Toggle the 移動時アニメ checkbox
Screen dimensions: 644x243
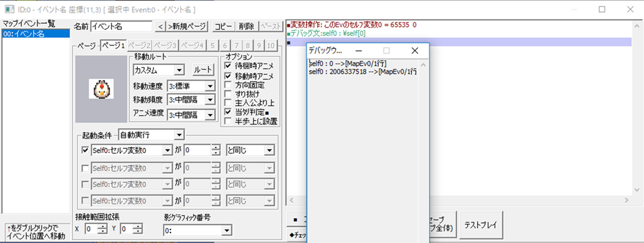pos(228,76)
